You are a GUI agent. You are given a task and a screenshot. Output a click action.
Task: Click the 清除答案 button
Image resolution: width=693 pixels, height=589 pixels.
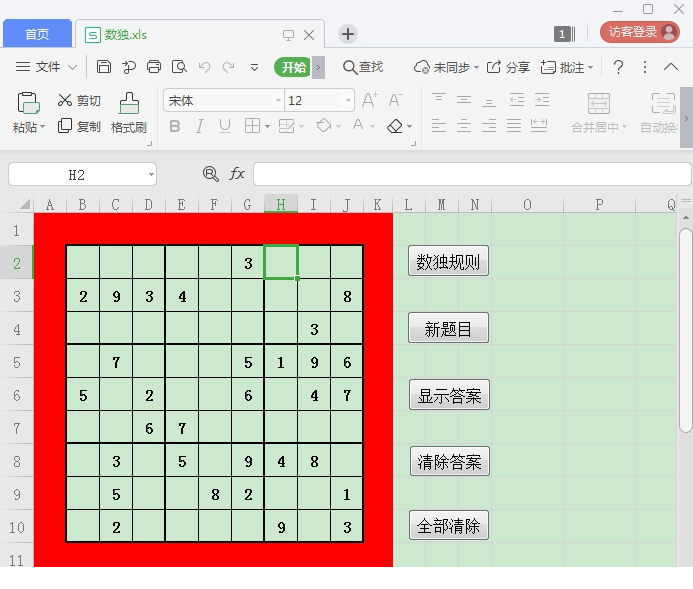coord(449,461)
